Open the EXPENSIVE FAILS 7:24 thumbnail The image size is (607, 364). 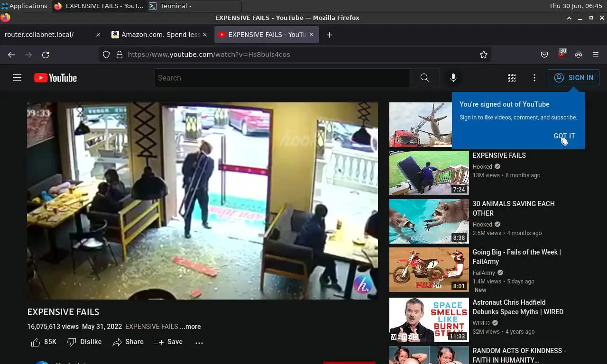coord(429,173)
